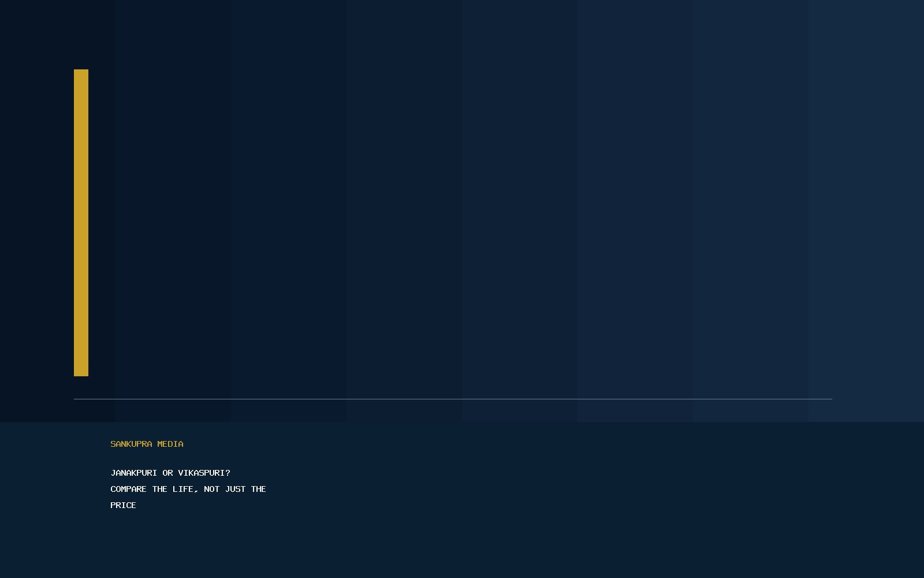Click the comma after LIFE

coord(196,491)
